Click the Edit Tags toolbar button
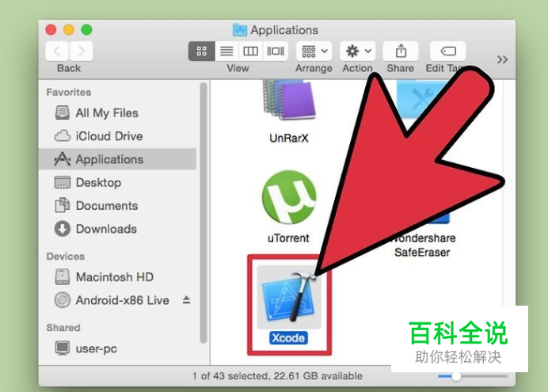 [x=447, y=51]
